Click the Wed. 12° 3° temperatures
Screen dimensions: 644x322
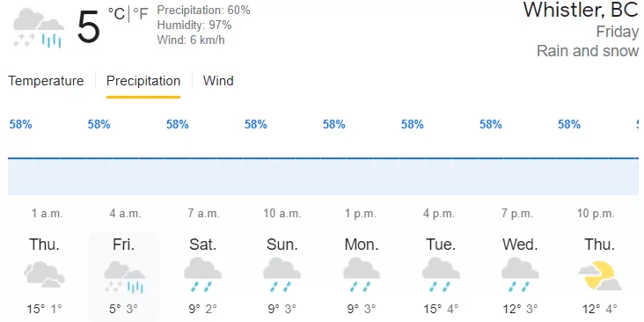coord(520,309)
